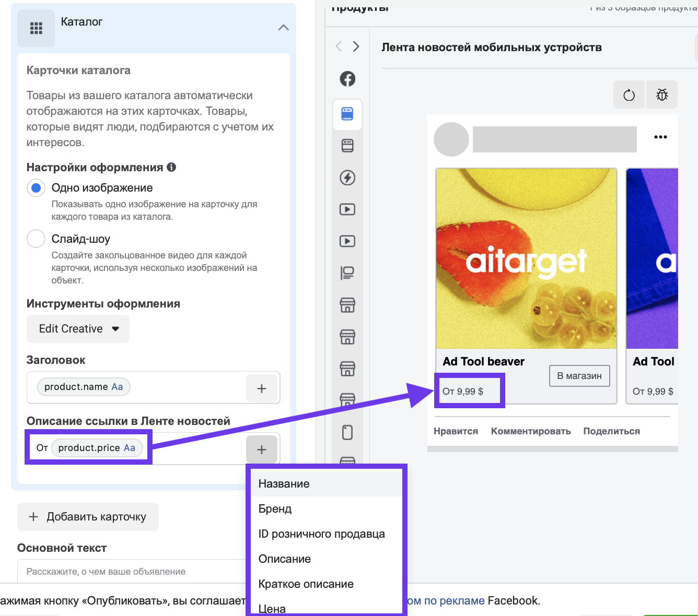Viewport: 698px width, 616px height.
Task: Go to next preview placement arrow
Action: click(356, 46)
